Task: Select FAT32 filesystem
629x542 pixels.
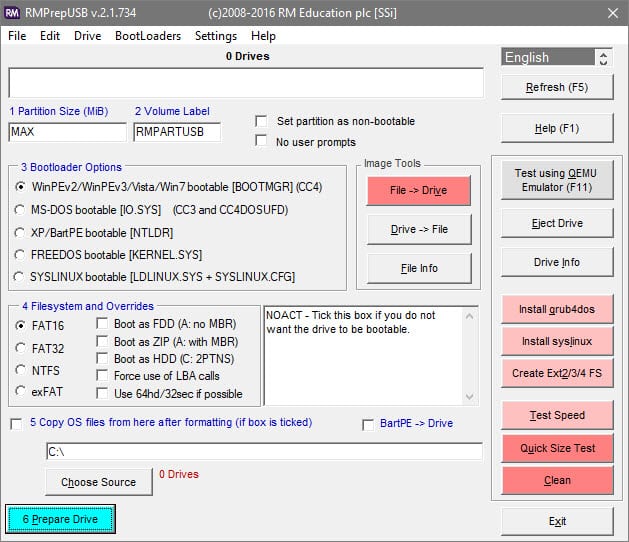Action: pos(20,348)
